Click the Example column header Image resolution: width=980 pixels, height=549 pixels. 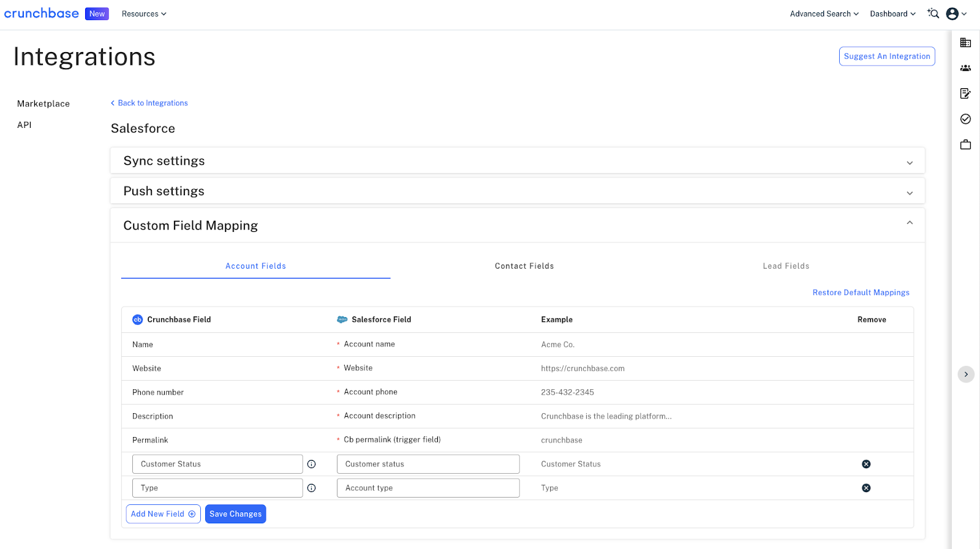coord(557,319)
